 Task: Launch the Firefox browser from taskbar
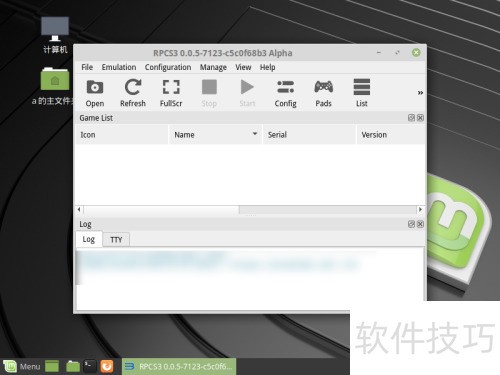point(107,366)
